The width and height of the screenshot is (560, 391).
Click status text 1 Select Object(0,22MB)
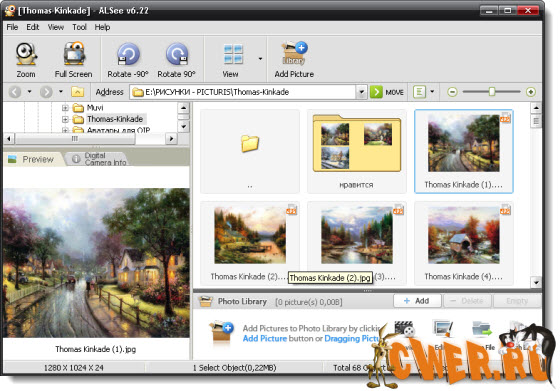234,367
